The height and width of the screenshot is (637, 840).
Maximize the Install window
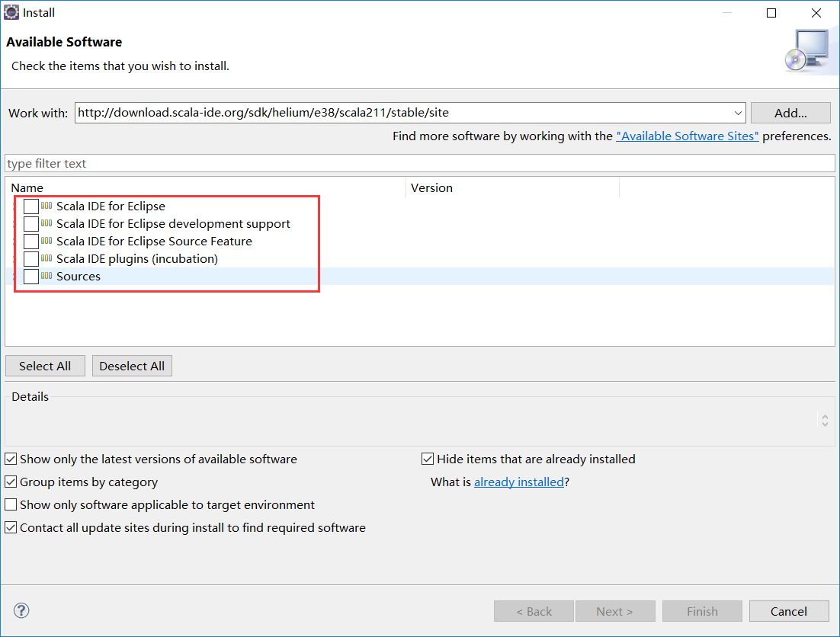coord(771,13)
